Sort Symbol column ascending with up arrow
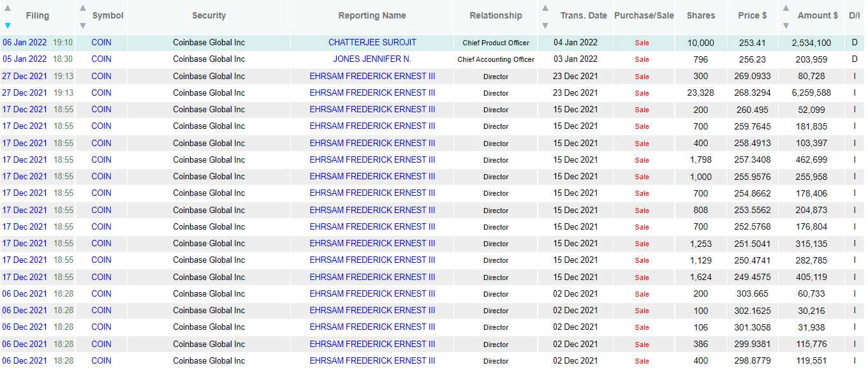The height and width of the screenshot is (370, 868). [82, 8]
